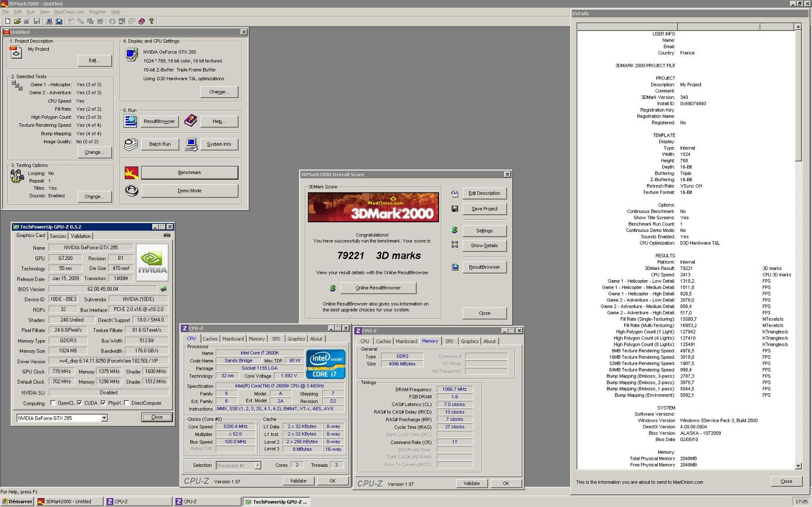Open the Caches tab in the CPU-Z CPU window
Screen dimensions: 812x507
pos(210,339)
